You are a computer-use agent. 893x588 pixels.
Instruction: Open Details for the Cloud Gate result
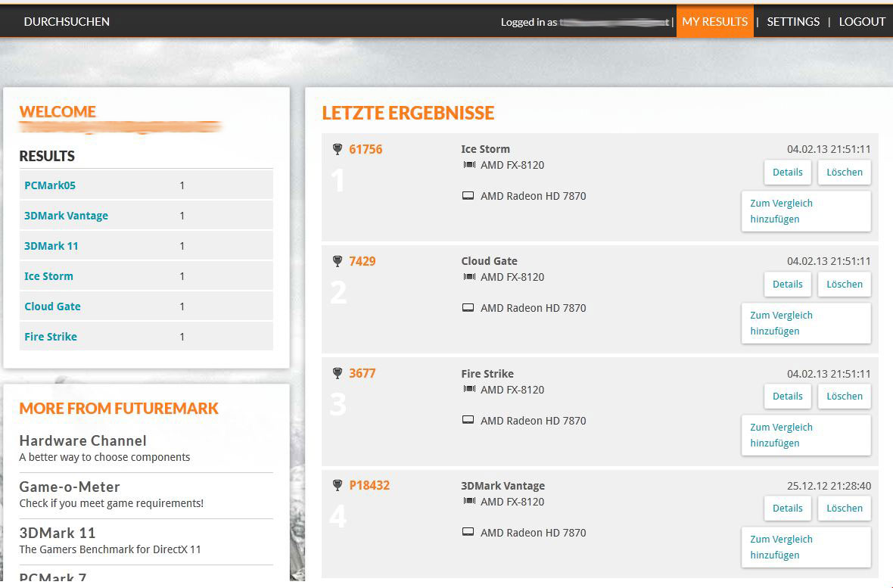pyautogui.click(x=788, y=285)
